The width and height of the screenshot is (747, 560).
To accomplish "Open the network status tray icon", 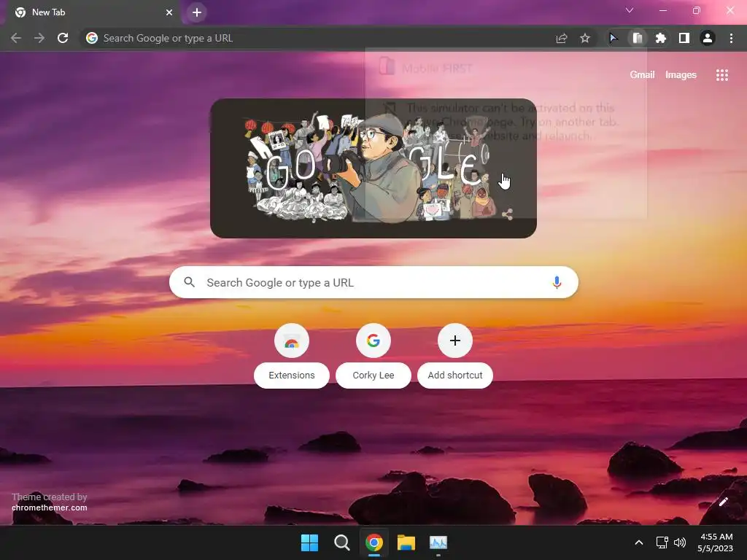I will tap(662, 542).
